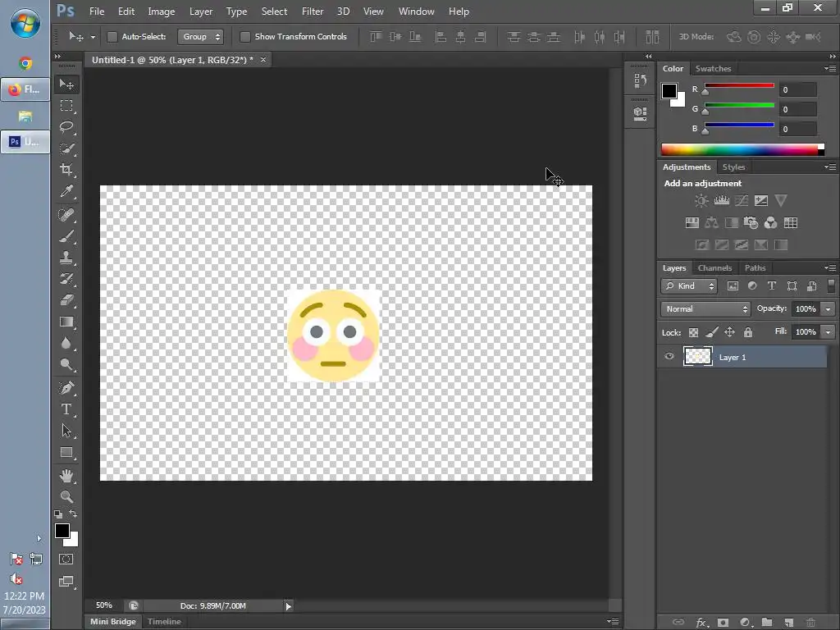Click the Color panel foreground swatch

tap(669, 91)
